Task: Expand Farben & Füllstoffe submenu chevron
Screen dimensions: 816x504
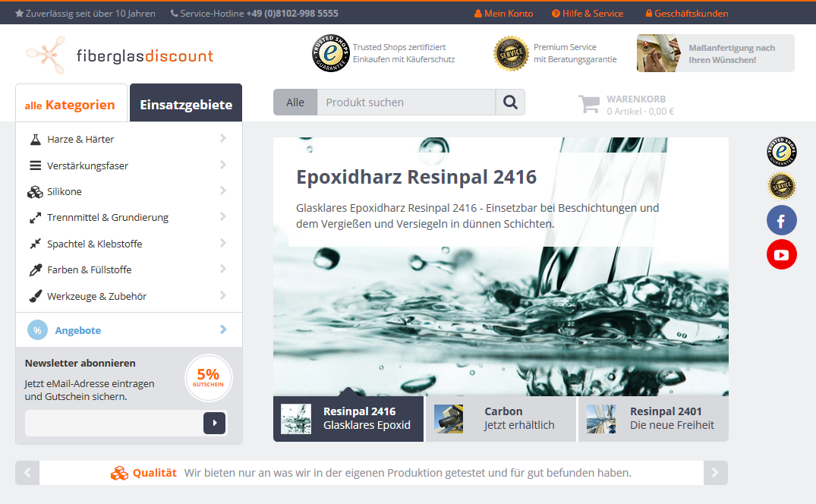Action: click(222, 269)
